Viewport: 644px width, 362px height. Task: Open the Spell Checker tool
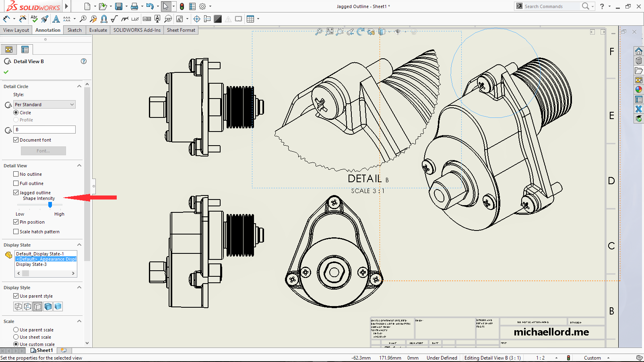click(34, 19)
